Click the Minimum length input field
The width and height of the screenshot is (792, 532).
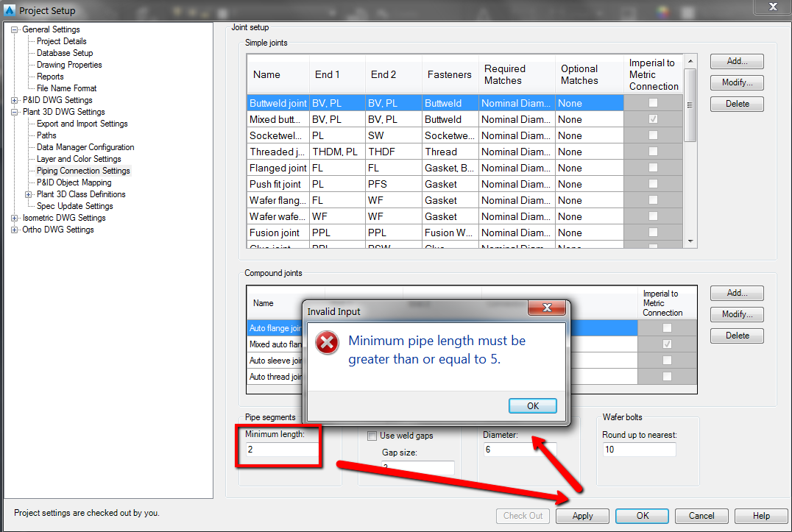pyautogui.click(x=278, y=449)
